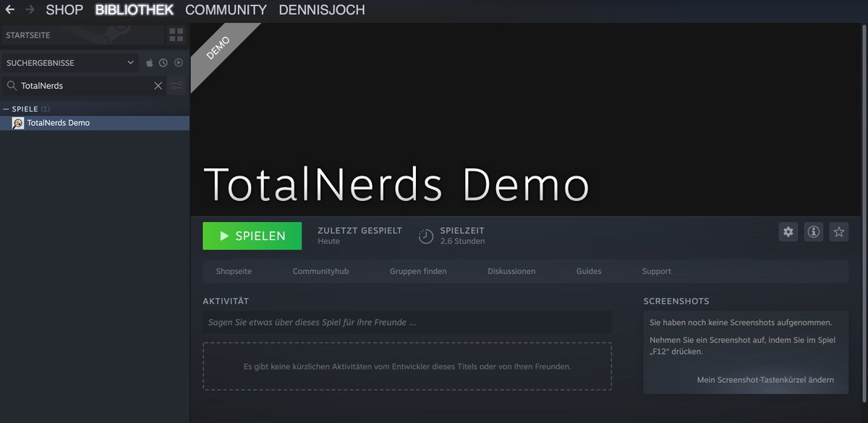Click the activity message input field
Image resolution: width=868 pixels, height=423 pixels.
(x=407, y=322)
